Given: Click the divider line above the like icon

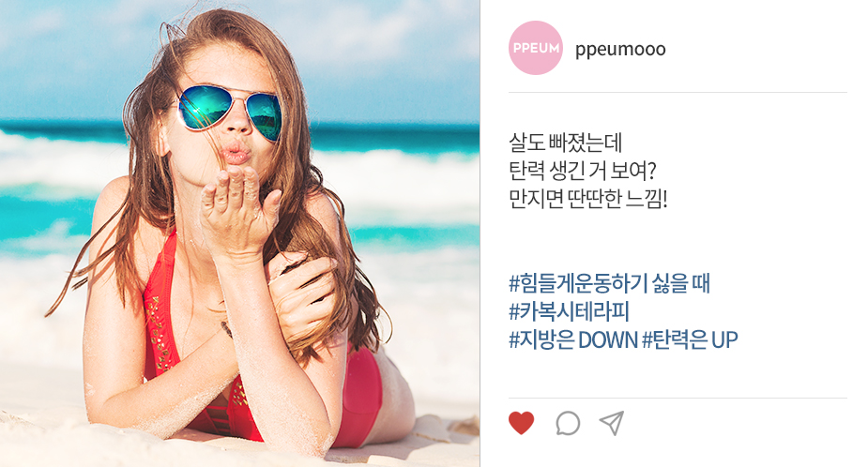Looking at the screenshot, I should pyautogui.click(x=678, y=398).
